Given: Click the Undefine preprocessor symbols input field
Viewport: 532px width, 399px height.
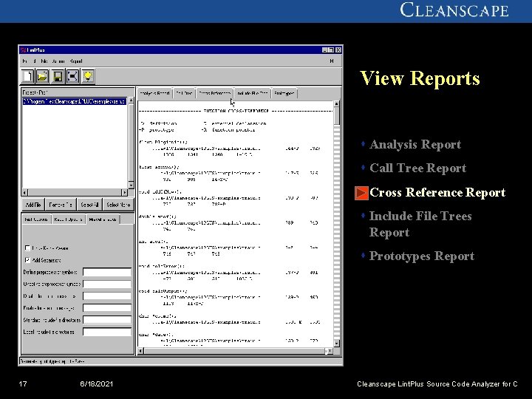Looking at the screenshot, I should coord(107,284).
